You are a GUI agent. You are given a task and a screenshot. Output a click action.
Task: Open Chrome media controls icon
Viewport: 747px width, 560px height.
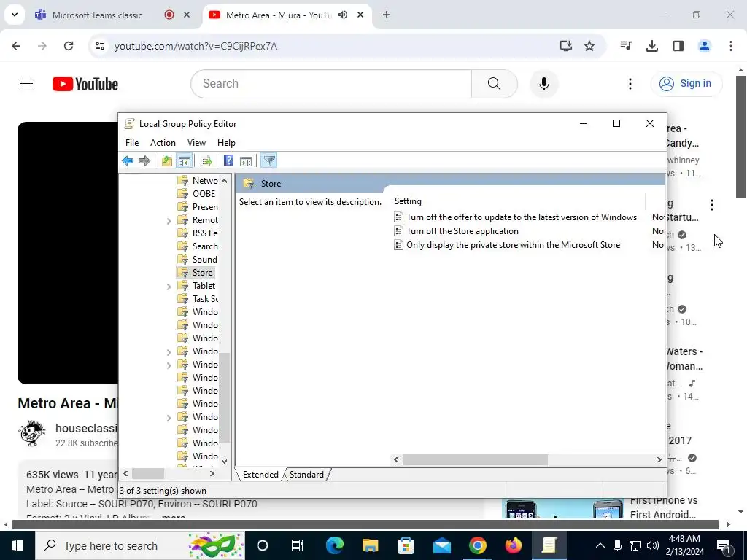(x=626, y=46)
